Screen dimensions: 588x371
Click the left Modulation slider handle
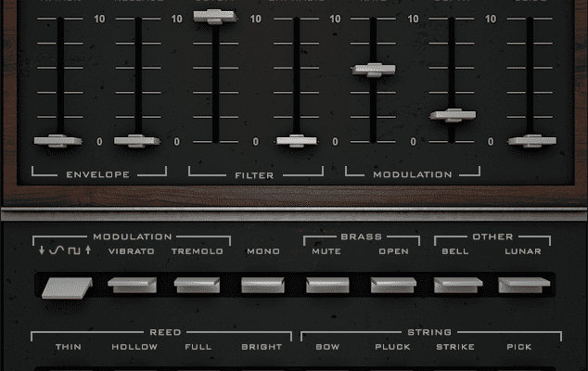click(x=373, y=70)
